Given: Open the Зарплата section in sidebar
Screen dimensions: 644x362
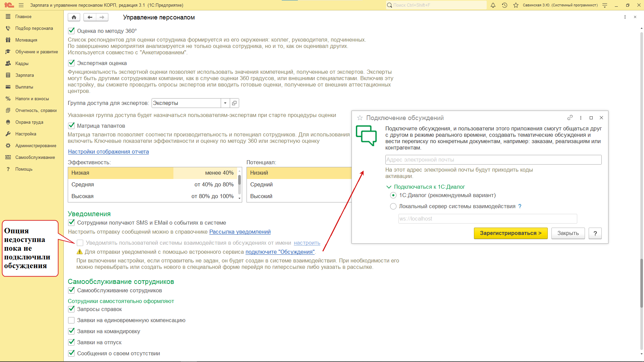Looking at the screenshot, I should 24,75.
